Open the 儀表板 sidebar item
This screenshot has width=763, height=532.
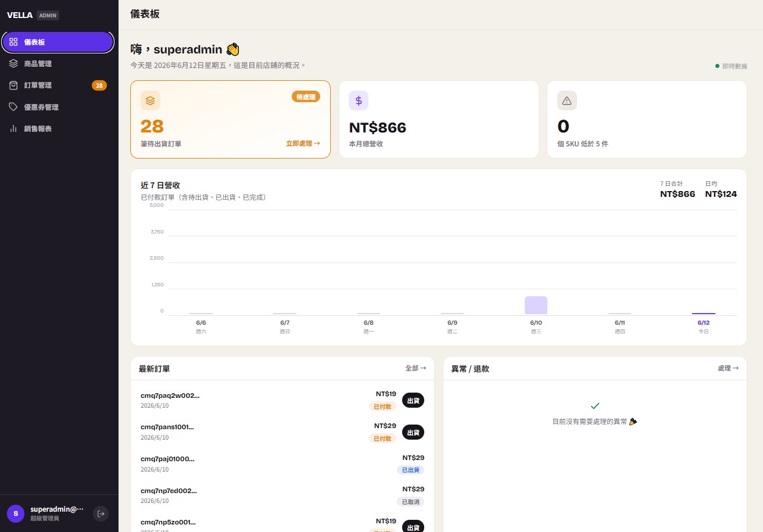point(58,42)
